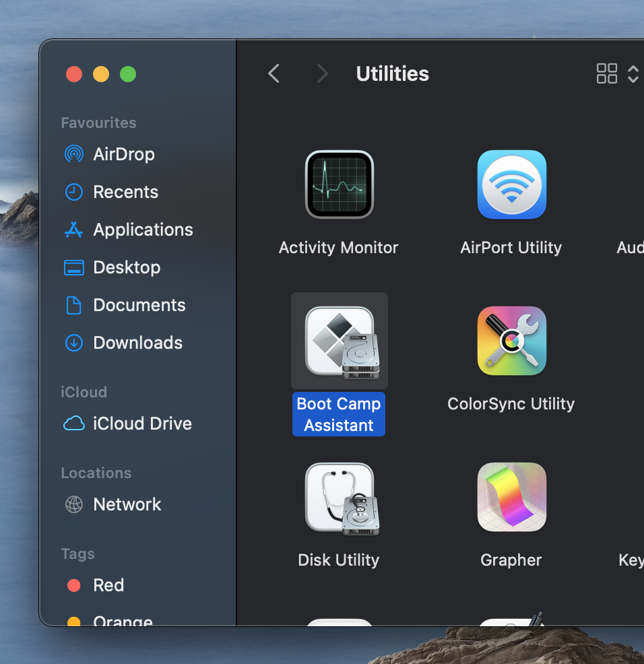Click the red tag colour dot
Image resolution: width=644 pixels, height=664 pixels.
(73, 585)
